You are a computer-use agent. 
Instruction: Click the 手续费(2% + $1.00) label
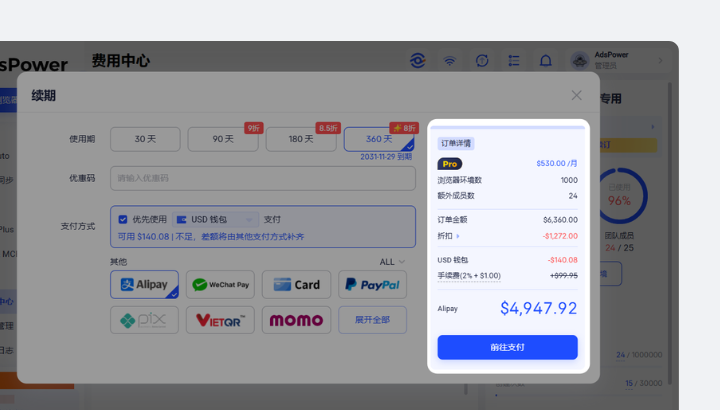(x=469, y=275)
